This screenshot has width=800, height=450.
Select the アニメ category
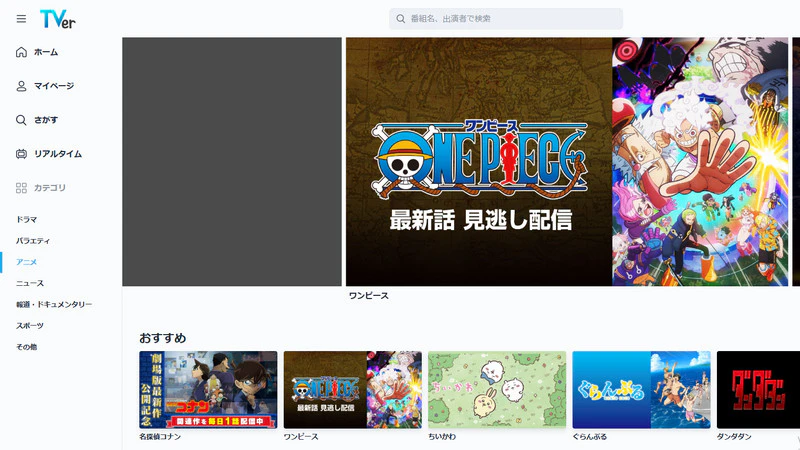[27, 262]
